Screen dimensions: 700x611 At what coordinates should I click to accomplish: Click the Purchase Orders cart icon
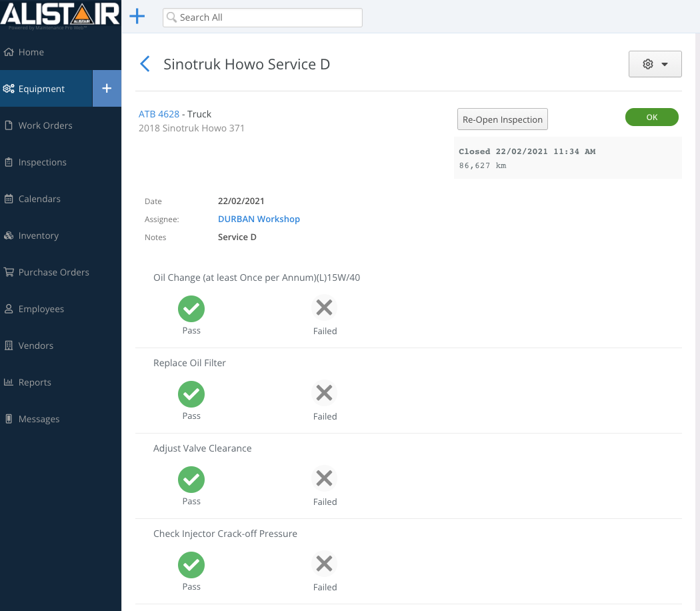pos(9,272)
